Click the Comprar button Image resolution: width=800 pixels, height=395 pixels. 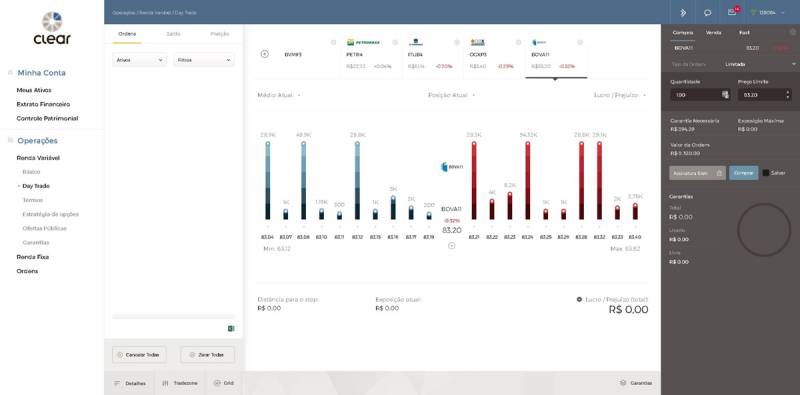tap(743, 173)
